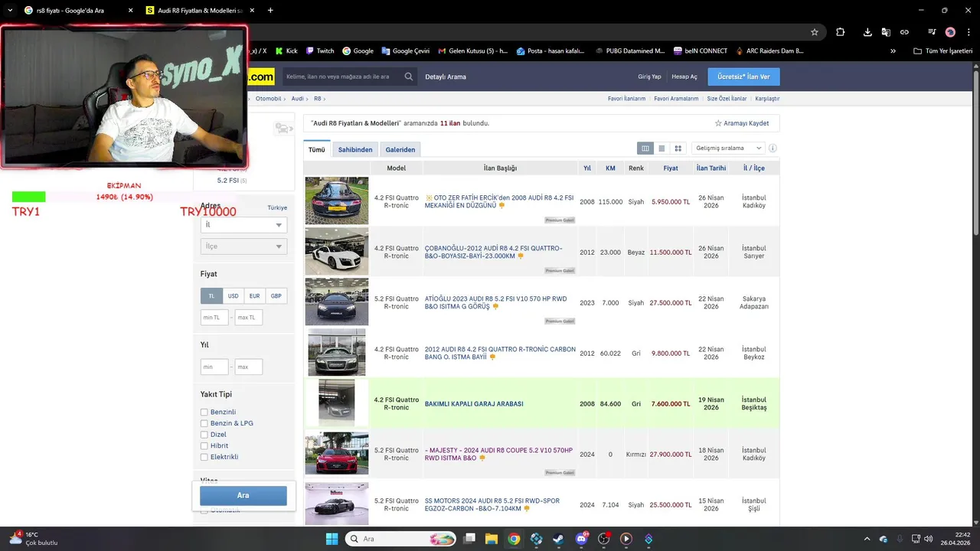Open Discord from taskbar
980x551 pixels.
581,539
